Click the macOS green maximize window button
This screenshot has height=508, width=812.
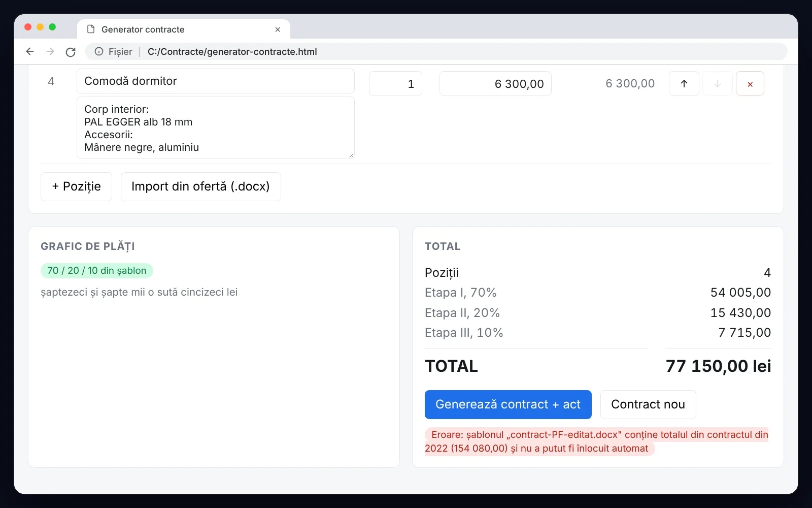click(x=52, y=27)
